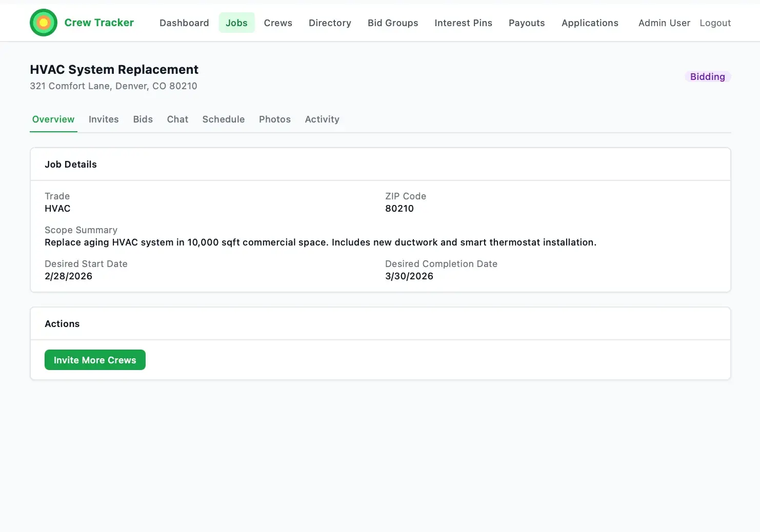Open the Bids tab
The width and height of the screenshot is (760, 532).
click(143, 119)
